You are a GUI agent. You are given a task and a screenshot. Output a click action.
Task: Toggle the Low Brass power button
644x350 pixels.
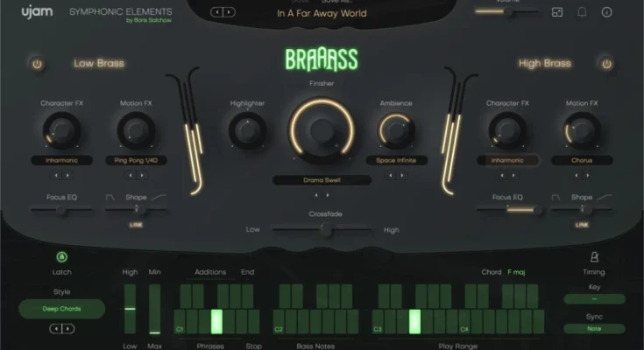pos(37,64)
